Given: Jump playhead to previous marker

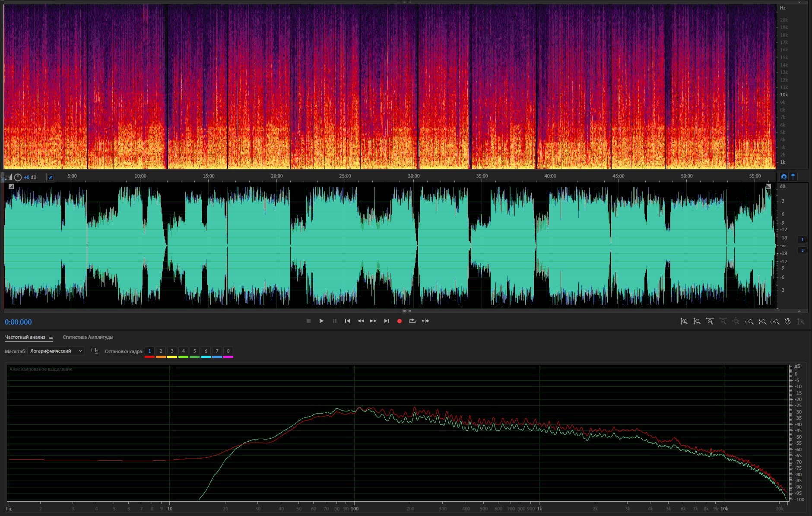Looking at the screenshot, I should click(x=347, y=321).
